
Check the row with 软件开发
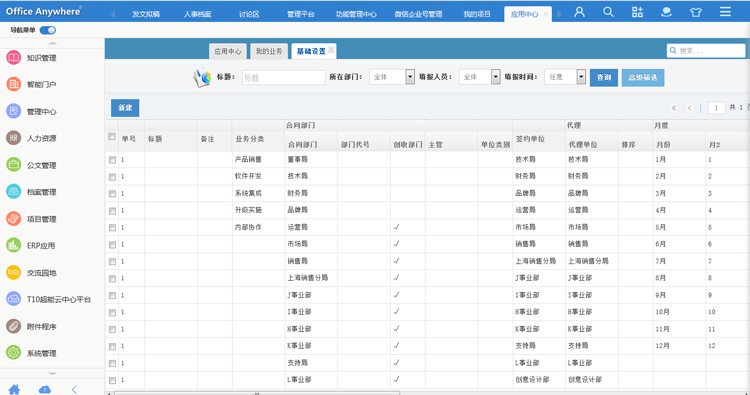pos(112,177)
